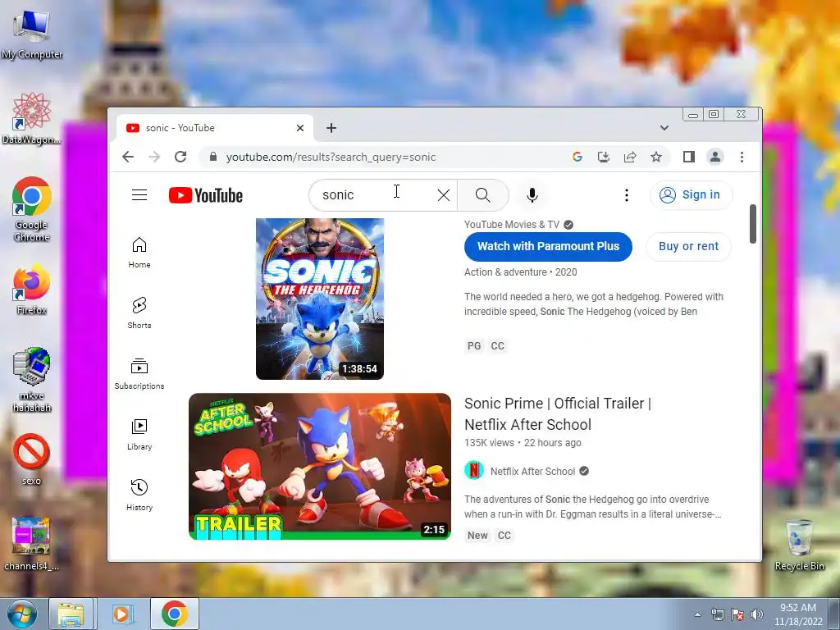Close the sonic - YouTube tab

300,128
